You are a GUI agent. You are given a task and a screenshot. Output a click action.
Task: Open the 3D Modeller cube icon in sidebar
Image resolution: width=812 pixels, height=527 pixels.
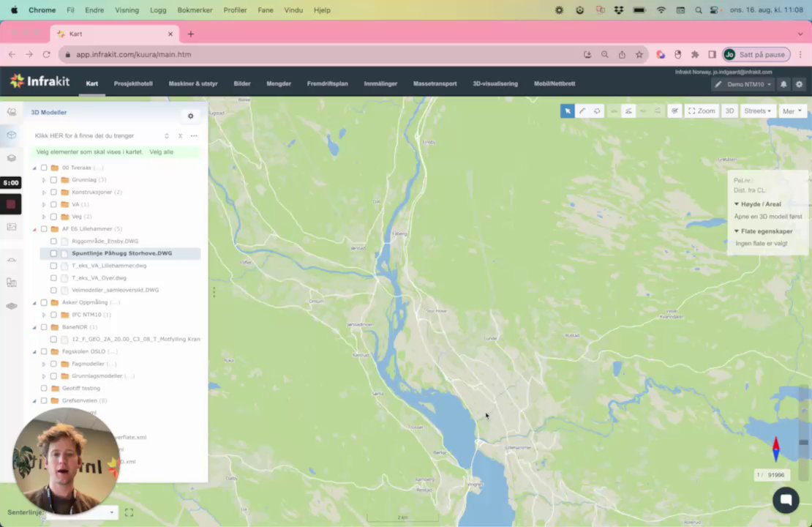pyautogui.click(x=12, y=135)
